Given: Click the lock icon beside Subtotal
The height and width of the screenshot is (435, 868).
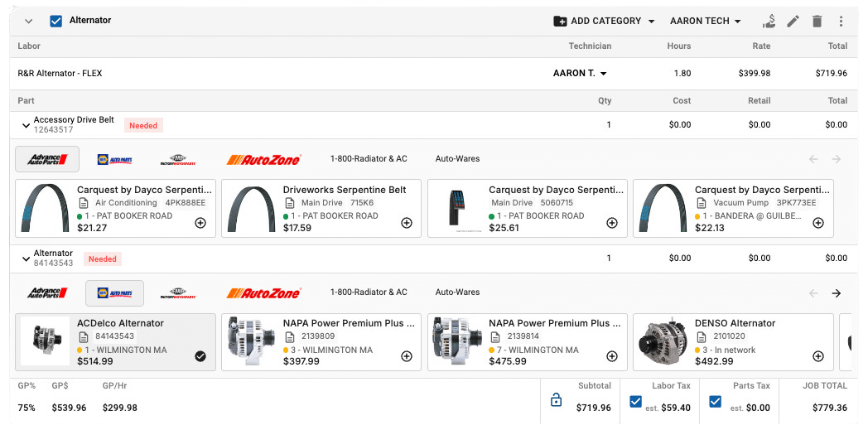Looking at the screenshot, I should pos(557,399).
